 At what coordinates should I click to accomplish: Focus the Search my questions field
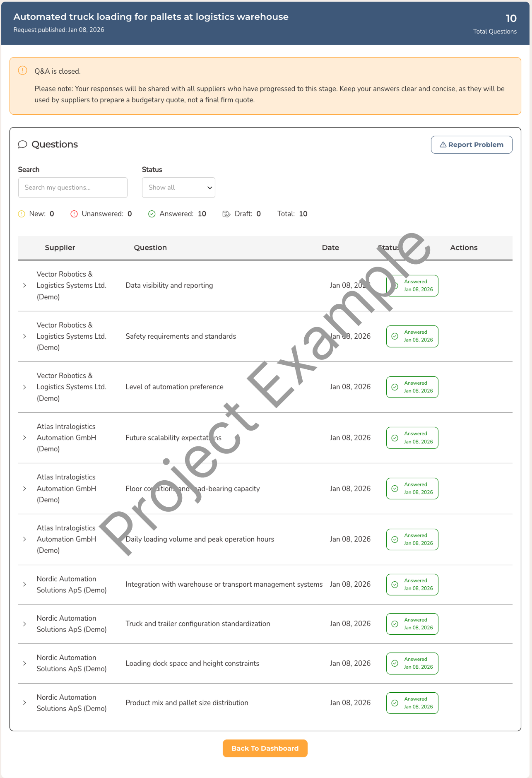point(73,188)
